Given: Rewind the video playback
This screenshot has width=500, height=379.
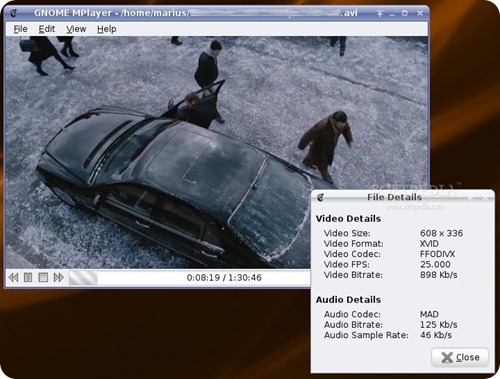Looking at the screenshot, I should pyautogui.click(x=13, y=277).
